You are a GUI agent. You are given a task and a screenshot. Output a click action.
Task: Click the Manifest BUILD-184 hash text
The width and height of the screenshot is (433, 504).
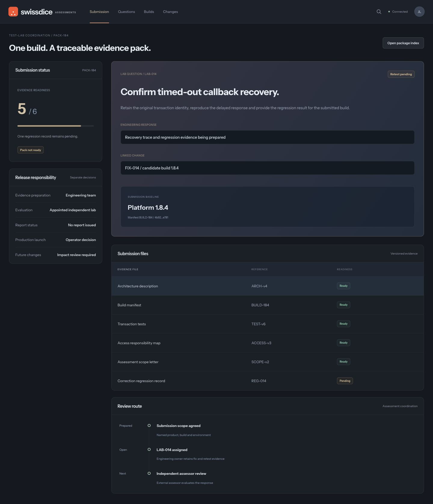click(148, 217)
